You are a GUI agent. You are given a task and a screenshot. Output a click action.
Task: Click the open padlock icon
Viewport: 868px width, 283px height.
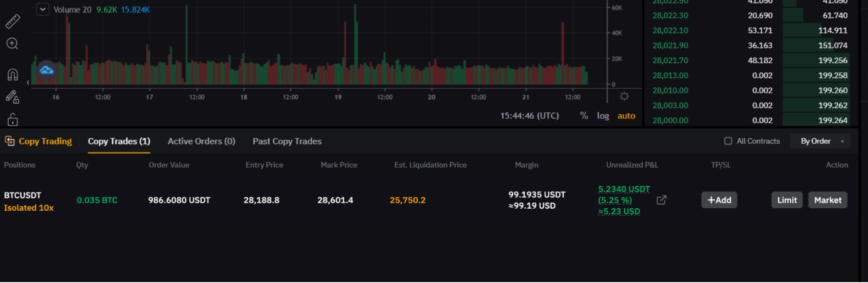click(13, 119)
